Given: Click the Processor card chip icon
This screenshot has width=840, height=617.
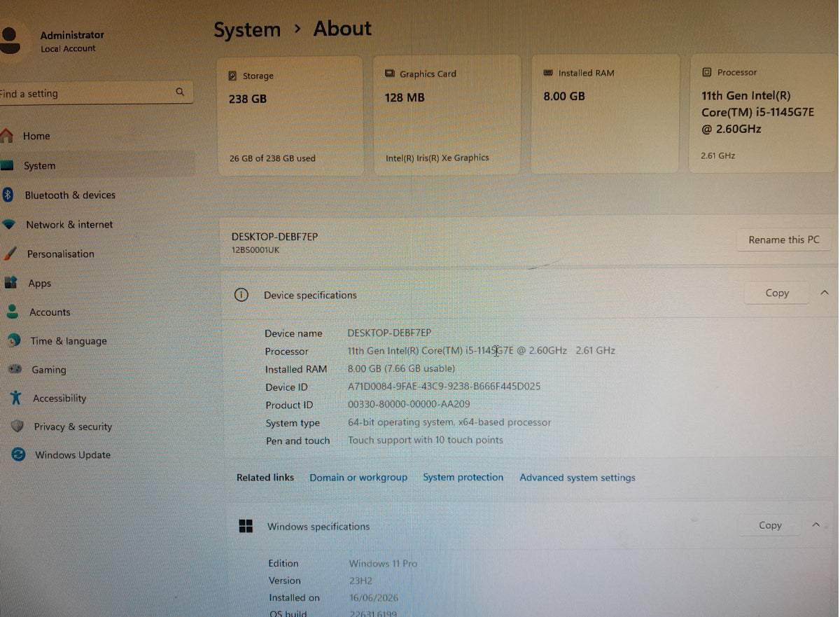Looking at the screenshot, I should (707, 72).
